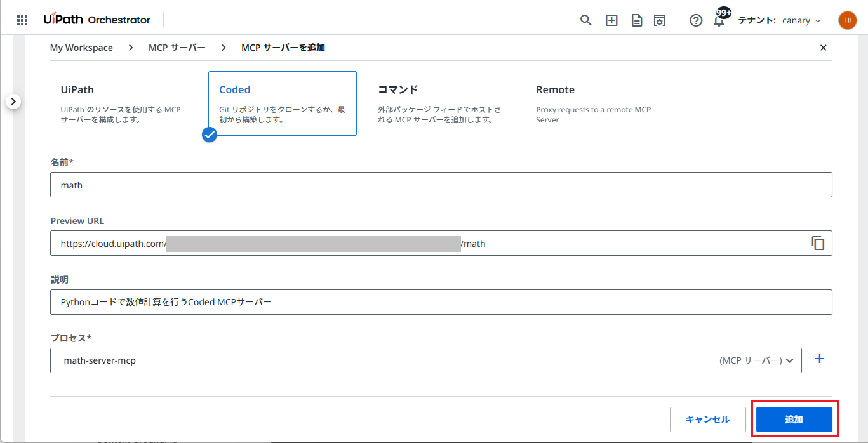This screenshot has width=868, height=443.
Task: Close the add MCP server panel
Action: point(824,48)
